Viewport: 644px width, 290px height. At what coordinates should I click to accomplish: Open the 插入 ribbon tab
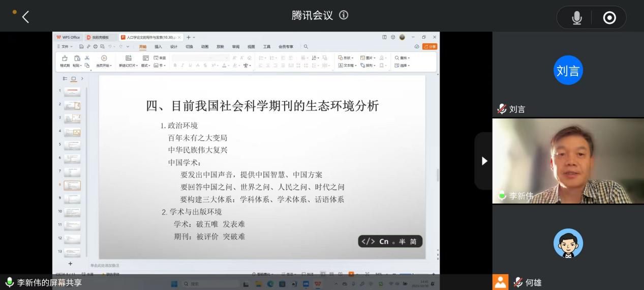click(x=158, y=47)
